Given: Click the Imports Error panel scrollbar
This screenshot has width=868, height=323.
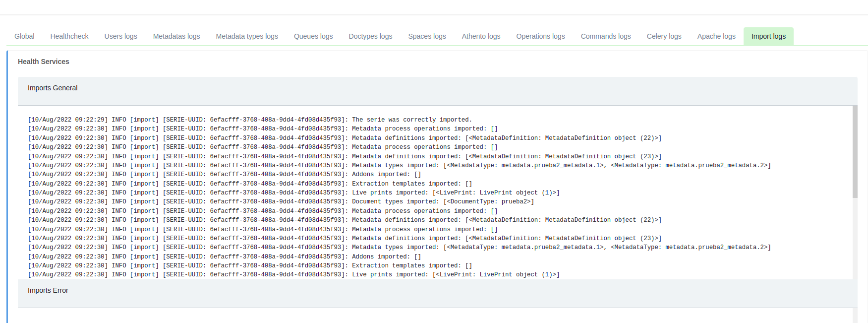Looking at the screenshot, I should [x=855, y=316].
